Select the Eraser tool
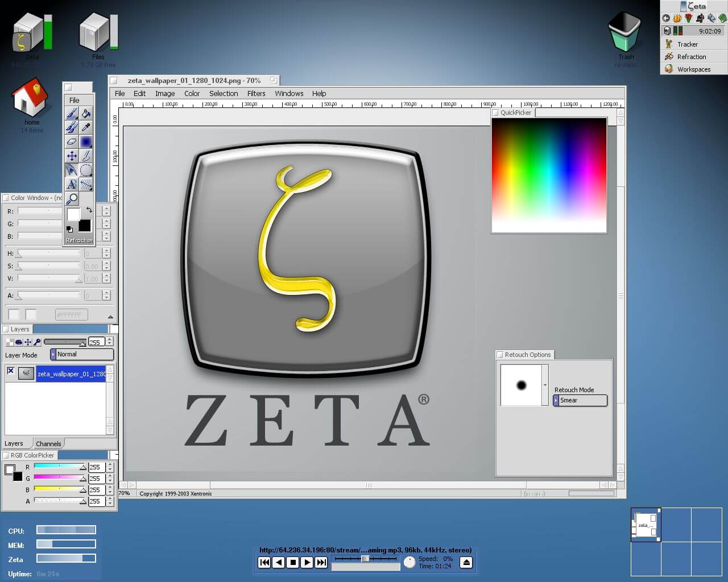 click(x=72, y=142)
